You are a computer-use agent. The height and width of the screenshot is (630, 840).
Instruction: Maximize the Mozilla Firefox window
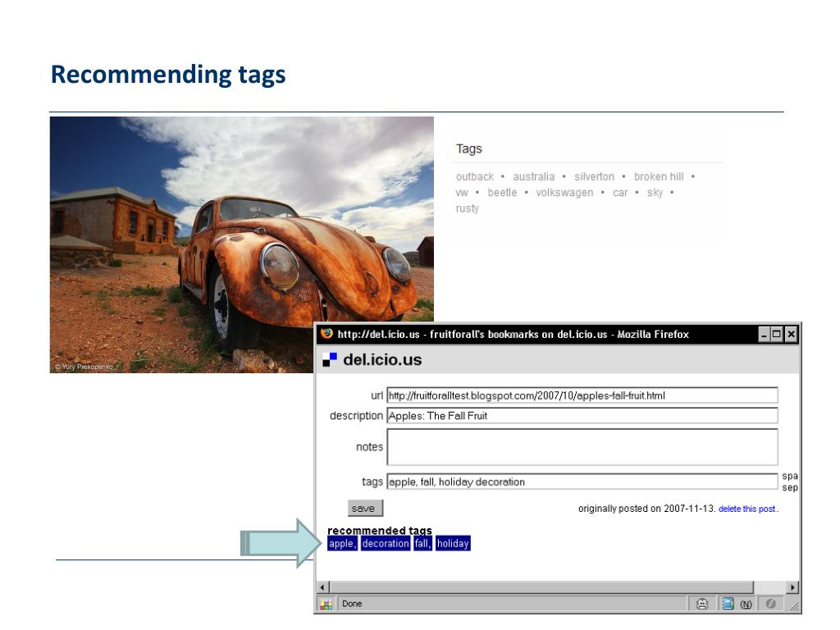pos(776,335)
